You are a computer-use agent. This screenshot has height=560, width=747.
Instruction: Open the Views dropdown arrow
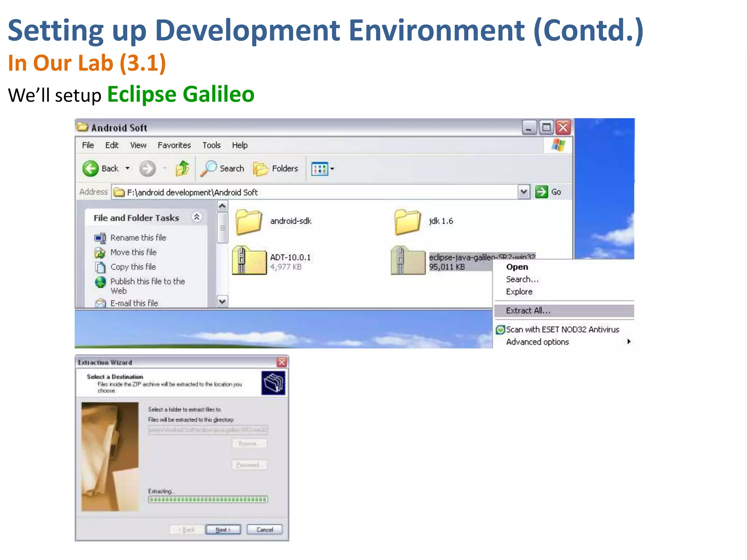[x=332, y=169]
